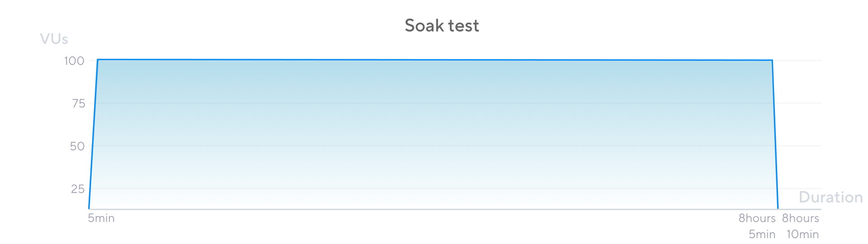Click the 75 y-axis tick label
The width and height of the screenshot is (868, 244).
click(x=78, y=104)
